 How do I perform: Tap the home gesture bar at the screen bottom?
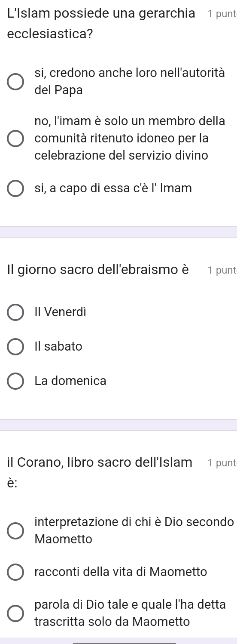click(x=125, y=643)
